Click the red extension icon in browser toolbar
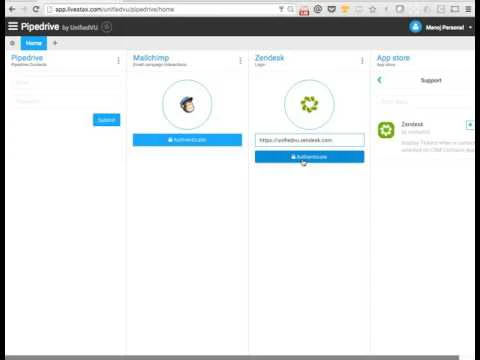This screenshot has height=360, width=480. [304, 11]
